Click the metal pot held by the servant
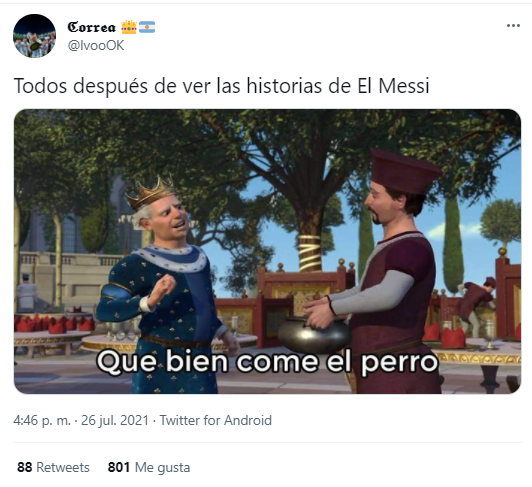 click(x=314, y=334)
